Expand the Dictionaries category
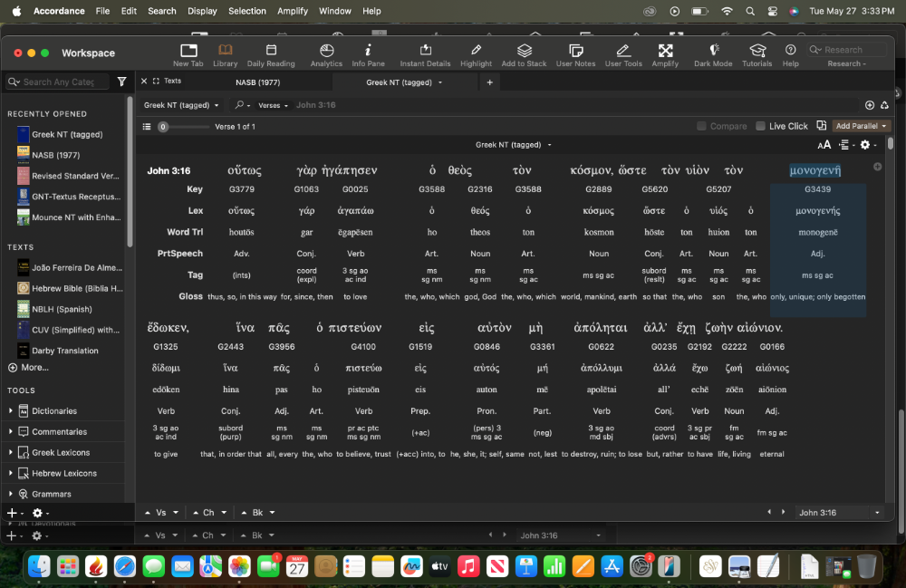Image resolution: width=906 pixels, height=588 pixels. (10, 410)
